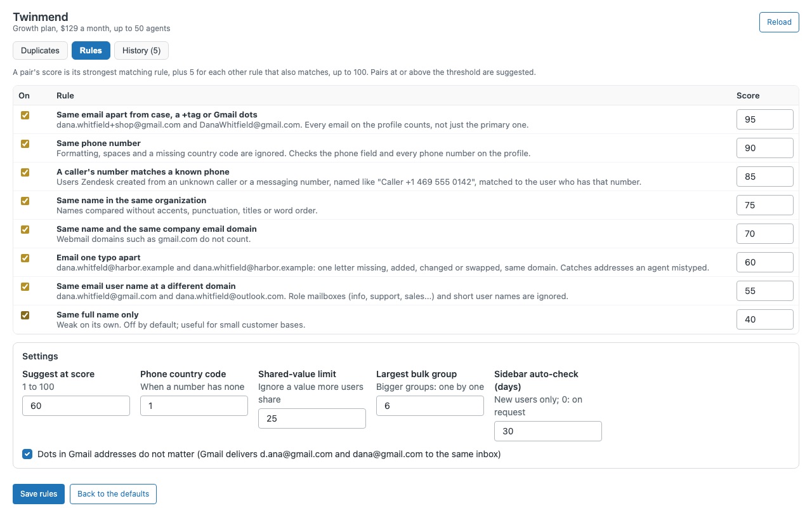
Task: Click the Phone country code field
Action: click(194, 406)
